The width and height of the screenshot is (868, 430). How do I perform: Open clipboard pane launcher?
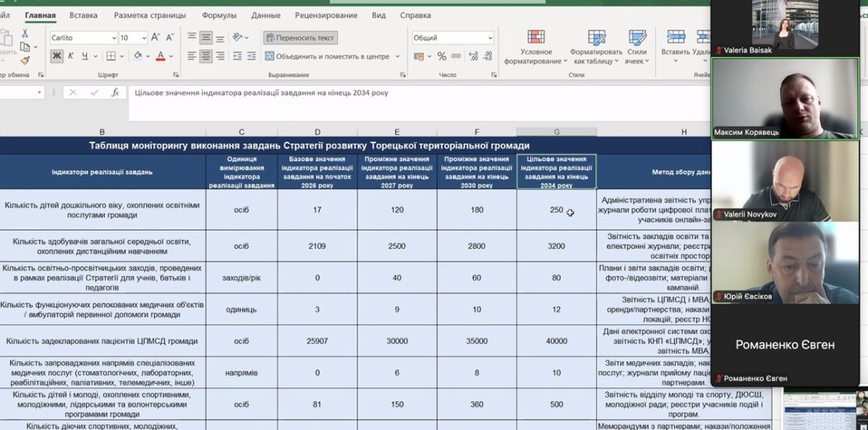pyautogui.click(x=41, y=75)
